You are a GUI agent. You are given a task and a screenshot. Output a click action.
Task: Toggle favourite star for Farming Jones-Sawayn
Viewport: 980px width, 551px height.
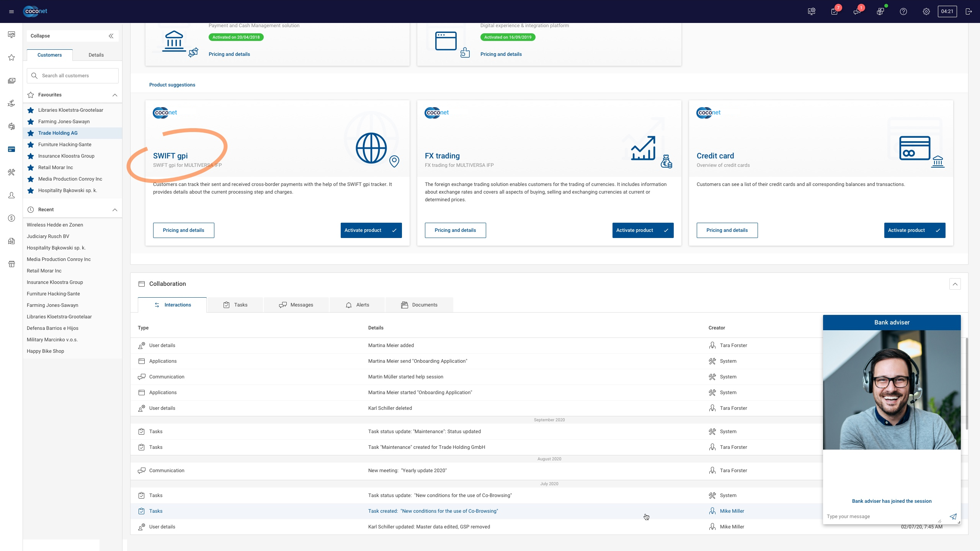(x=31, y=122)
